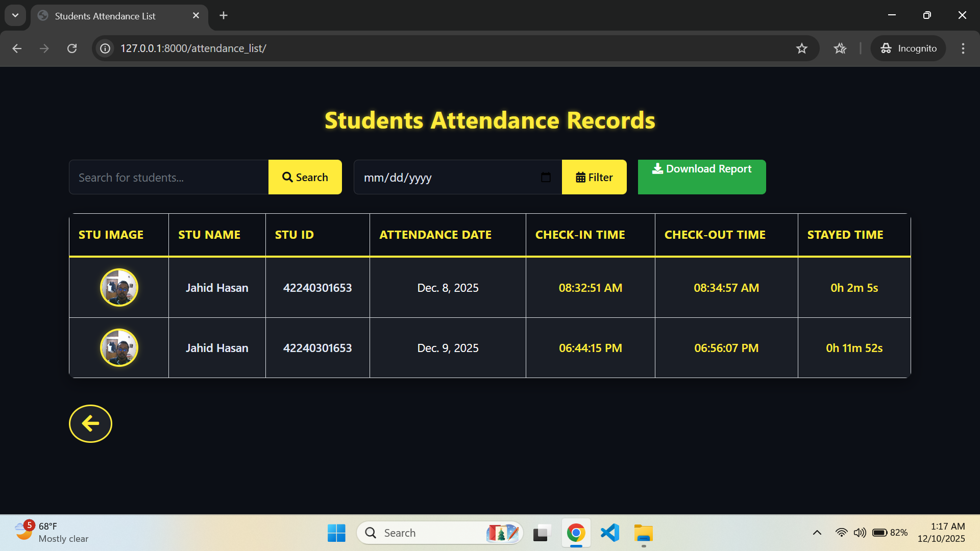Open a new browser tab
Viewport: 980px width, 551px height.
click(224, 15)
